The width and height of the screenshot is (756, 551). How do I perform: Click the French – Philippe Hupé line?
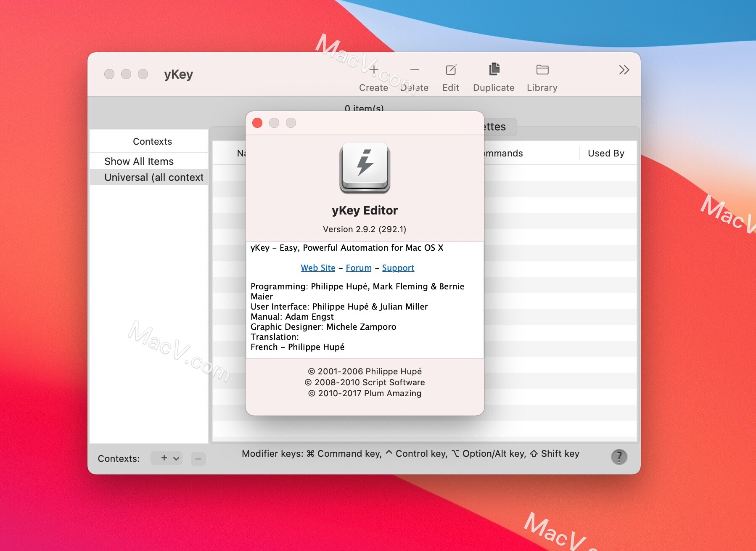(x=297, y=347)
